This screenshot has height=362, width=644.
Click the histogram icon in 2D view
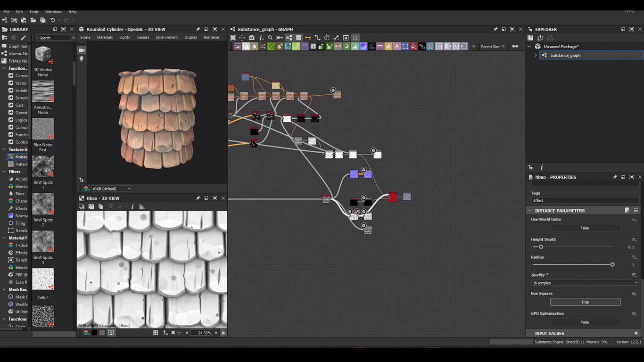point(142,206)
